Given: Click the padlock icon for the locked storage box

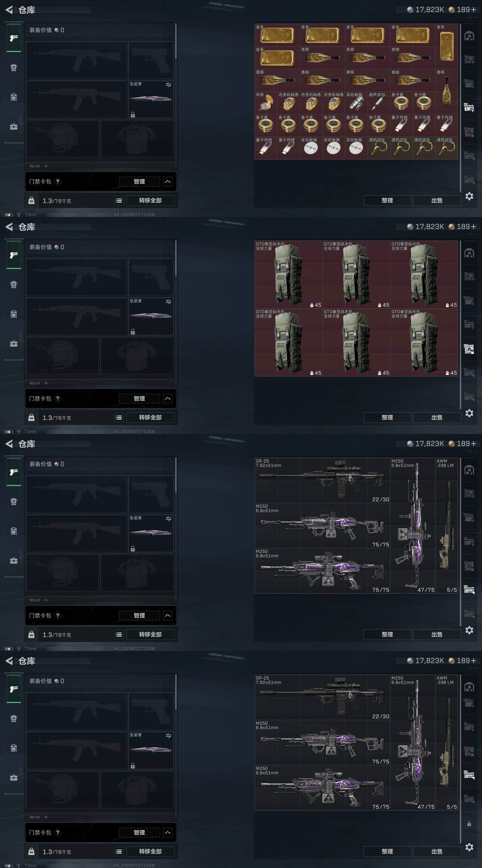Looking at the screenshot, I should [469, 823].
